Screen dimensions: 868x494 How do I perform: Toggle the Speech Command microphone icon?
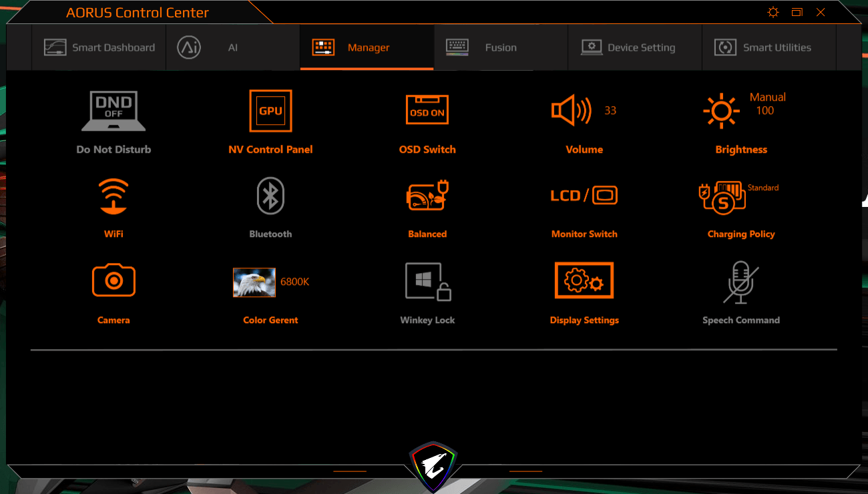741,282
